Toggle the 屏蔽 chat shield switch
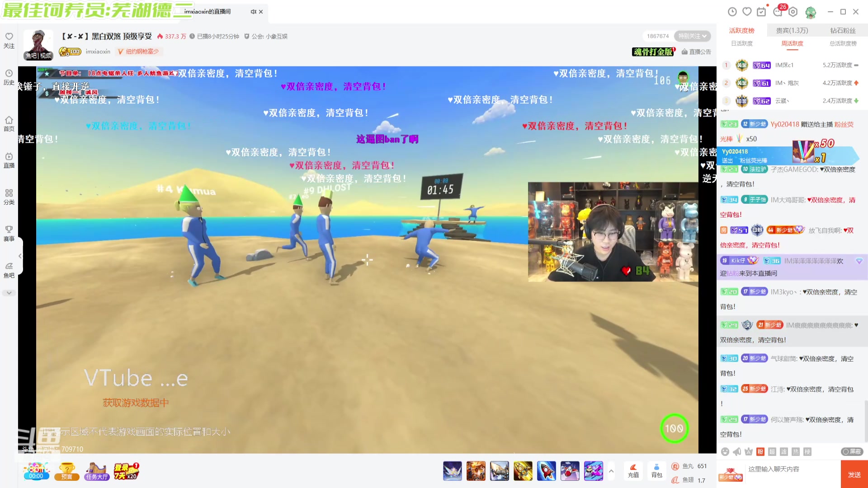Screen dimensions: 868x488 pyautogui.click(x=852, y=452)
